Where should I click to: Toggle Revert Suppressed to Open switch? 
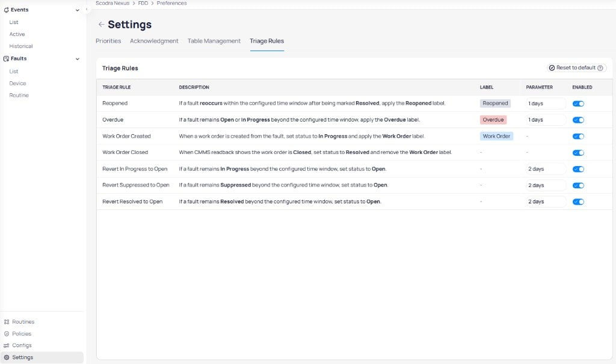(578, 185)
